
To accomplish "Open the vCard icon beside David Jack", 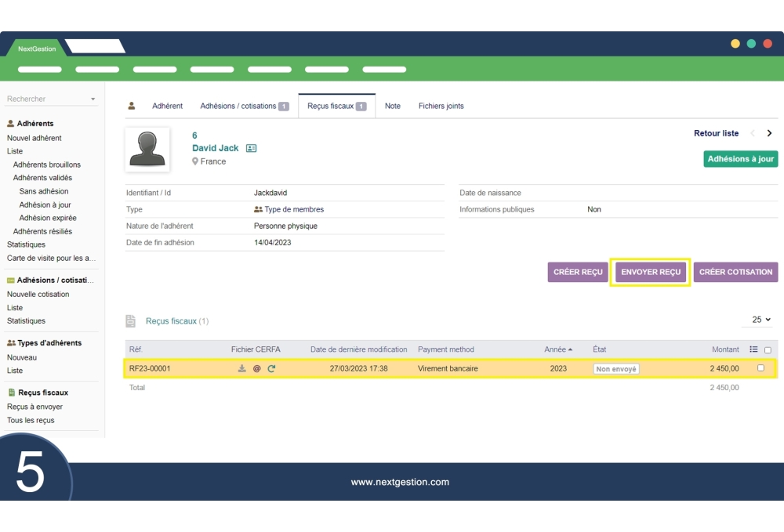I will click(x=251, y=148).
